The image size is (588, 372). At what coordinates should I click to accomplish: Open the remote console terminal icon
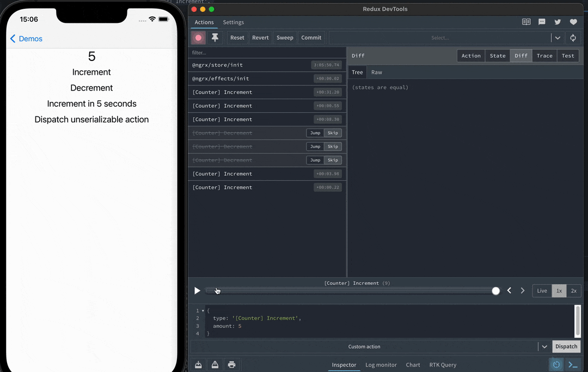coord(573,364)
